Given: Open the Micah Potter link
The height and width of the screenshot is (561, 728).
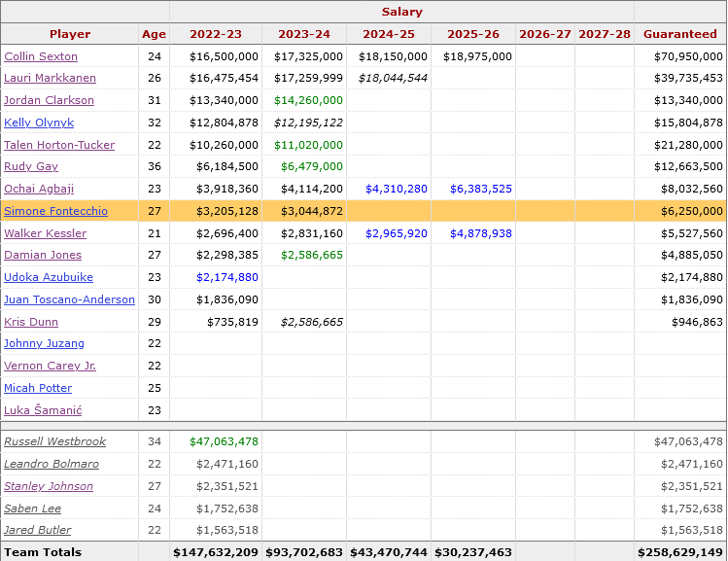Looking at the screenshot, I should coord(38,388).
